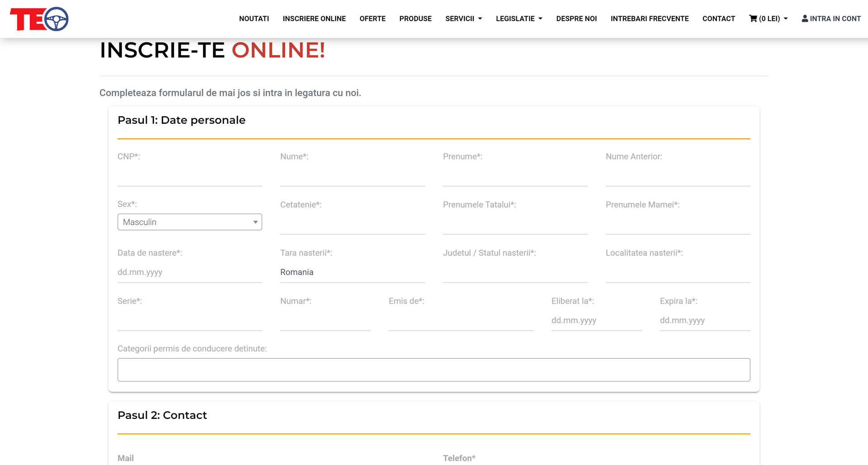Click the Tara nasterii field with Romania
Viewport: 868px width, 465px height.
pyautogui.click(x=352, y=272)
